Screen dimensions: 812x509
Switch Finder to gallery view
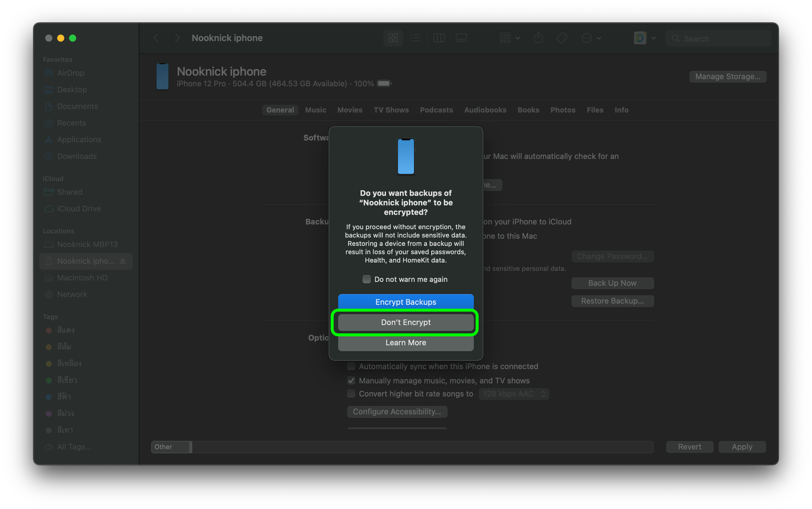pyautogui.click(x=461, y=38)
